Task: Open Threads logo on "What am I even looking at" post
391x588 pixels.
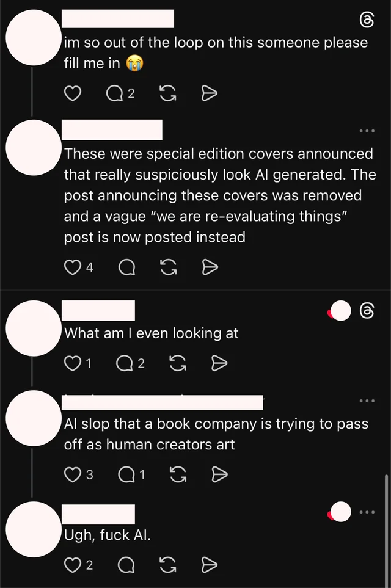Action: pyautogui.click(x=367, y=311)
